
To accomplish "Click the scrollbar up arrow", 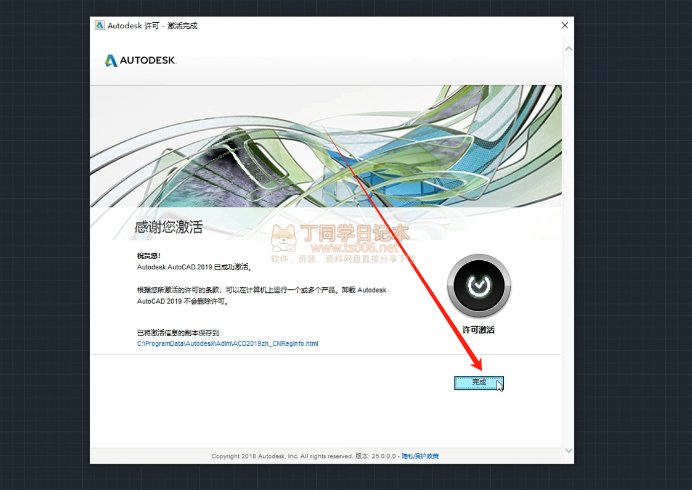I will pos(568,49).
